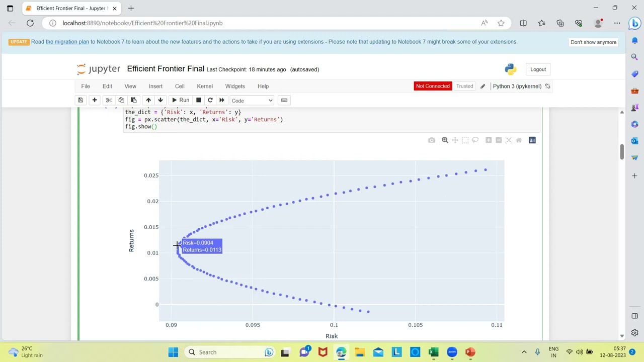Open the View menu

[130, 86]
